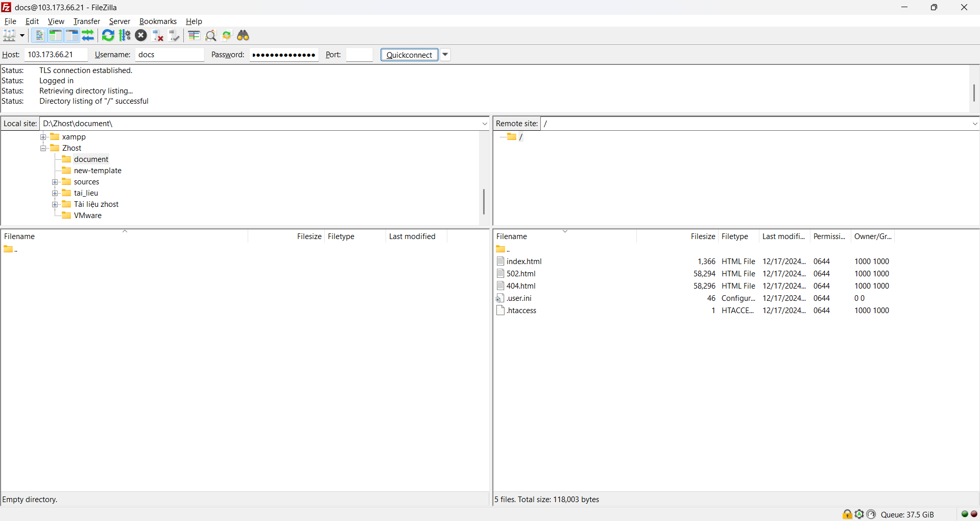The width and height of the screenshot is (980, 521).
Task: Collapse the Zhost folder in the local tree
Action: click(43, 148)
